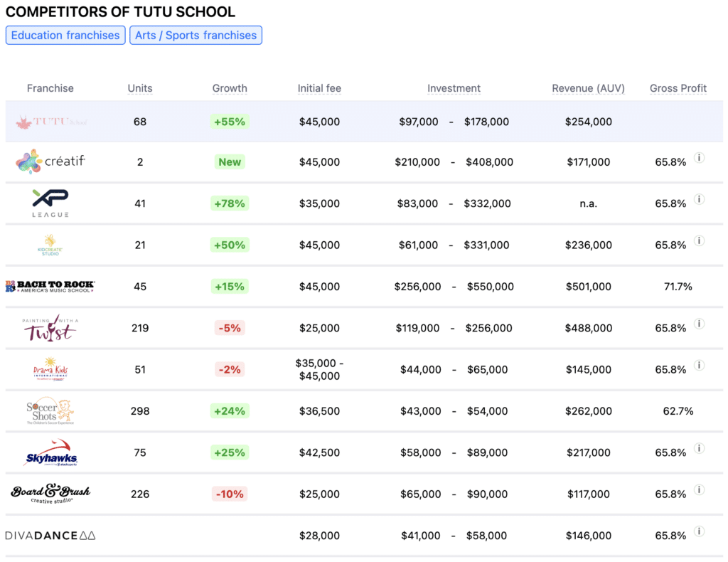The height and width of the screenshot is (562, 728).
Task: Click the New growth badge
Action: [x=230, y=162]
